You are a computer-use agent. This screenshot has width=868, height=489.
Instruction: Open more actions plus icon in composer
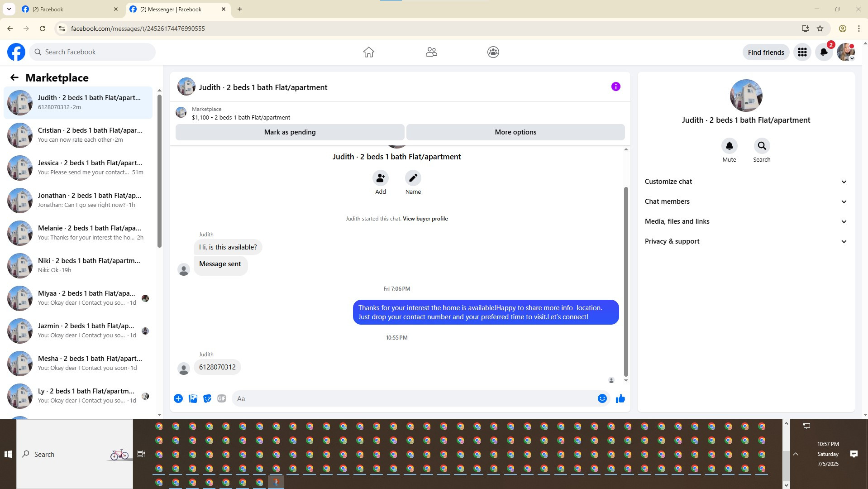coord(178,398)
